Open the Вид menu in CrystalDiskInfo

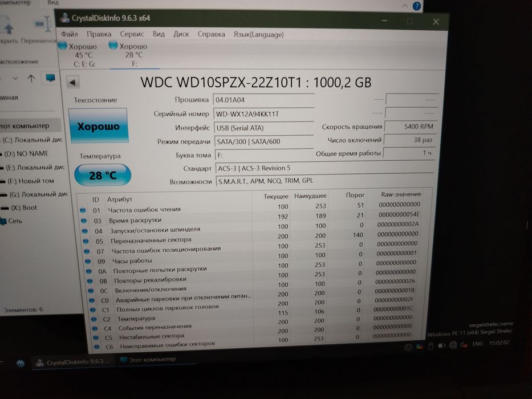(x=159, y=34)
